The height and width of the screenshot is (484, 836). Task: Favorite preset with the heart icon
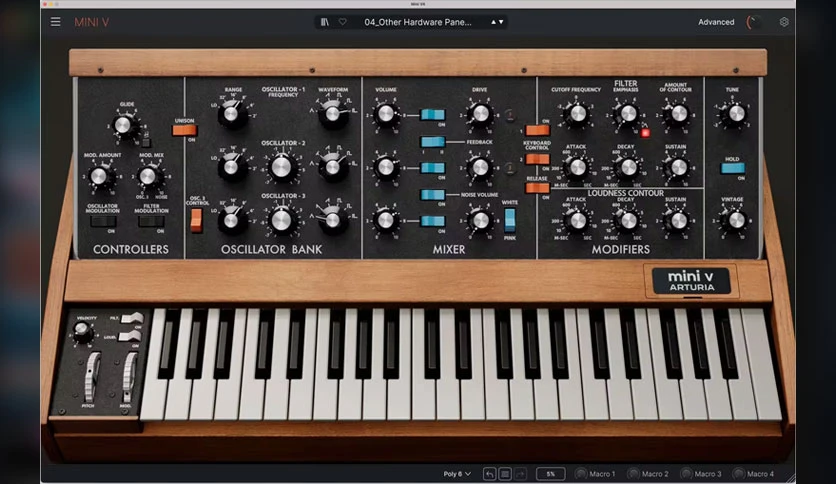pyautogui.click(x=343, y=22)
